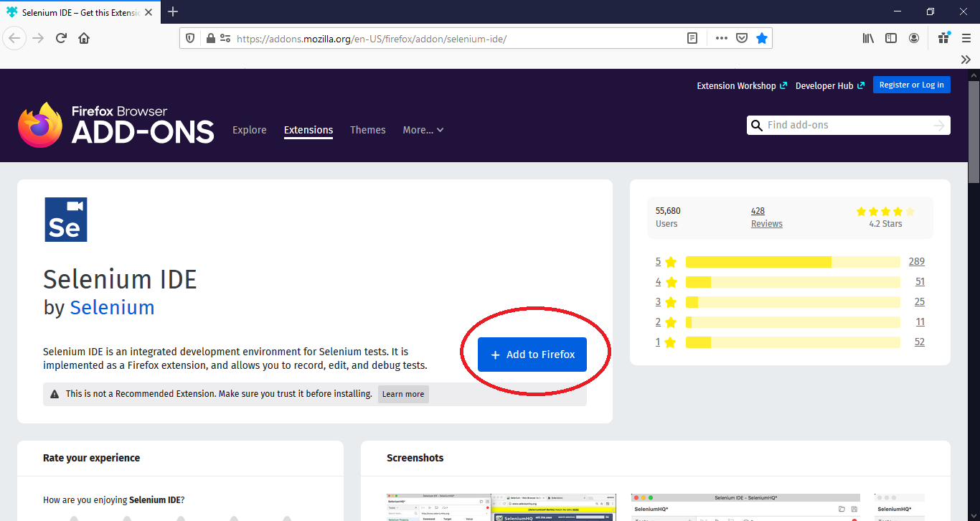This screenshot has width=980, height=521.
Task: Open the 289 five-star review count
Action: click(916, 262)
